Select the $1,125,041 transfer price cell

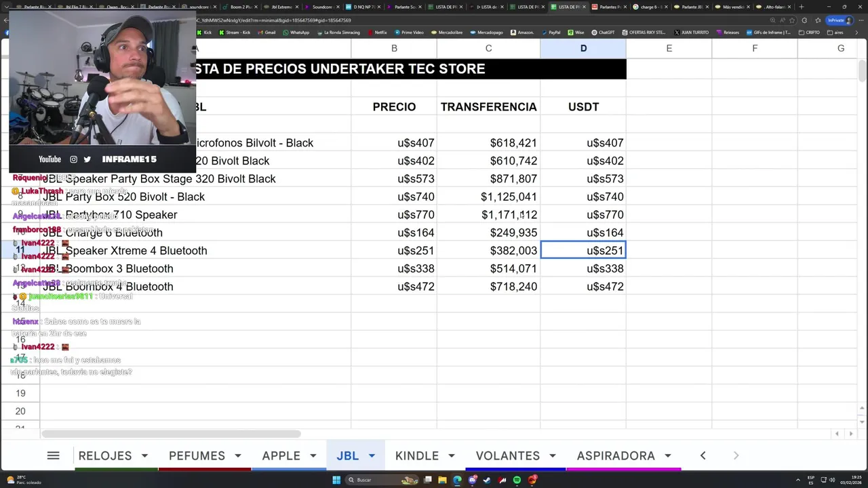(x=488, y=197)
